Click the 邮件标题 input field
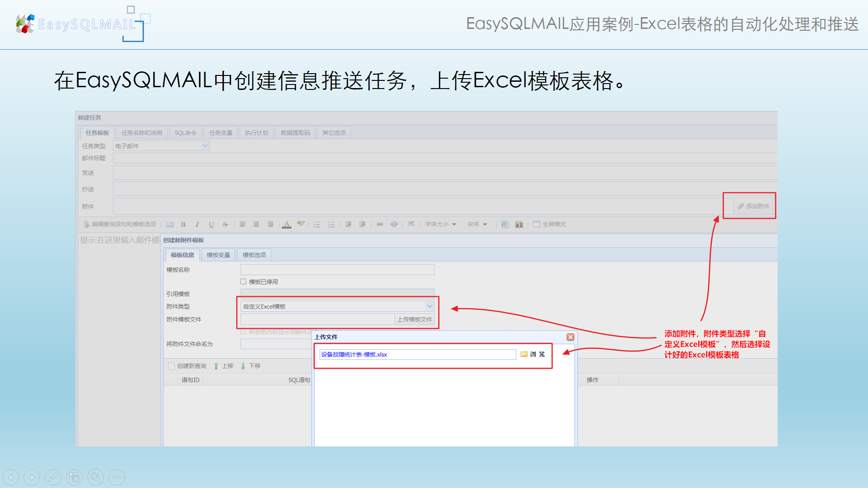Screen dimensions: 868x488 point(445,158)
